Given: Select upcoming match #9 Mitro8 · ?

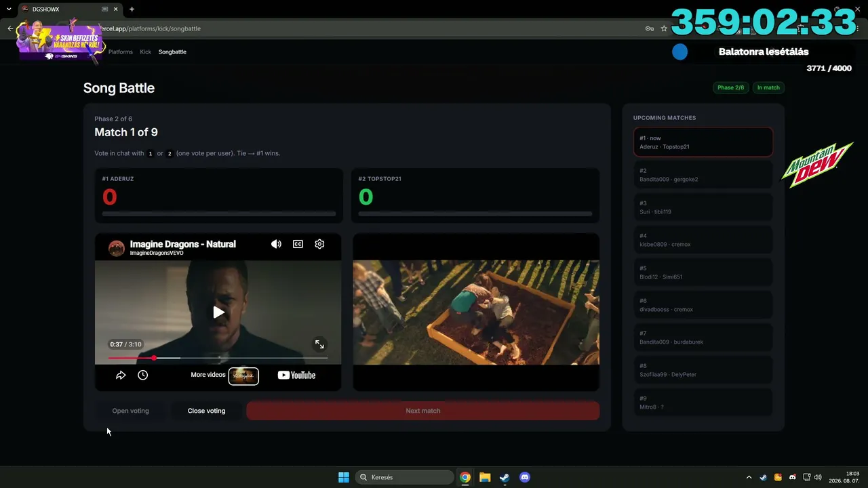Looking at the screenshot, I should 703,403.
